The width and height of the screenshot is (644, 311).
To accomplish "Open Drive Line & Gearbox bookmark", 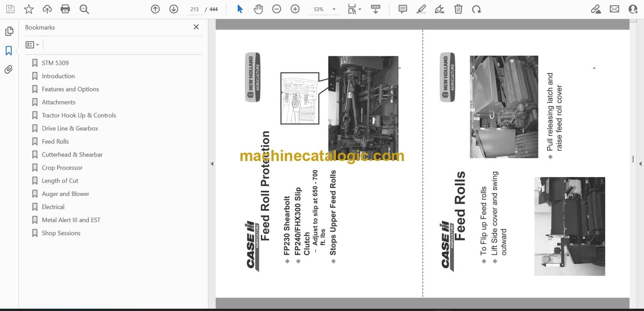I will click(x=70, y=128).
